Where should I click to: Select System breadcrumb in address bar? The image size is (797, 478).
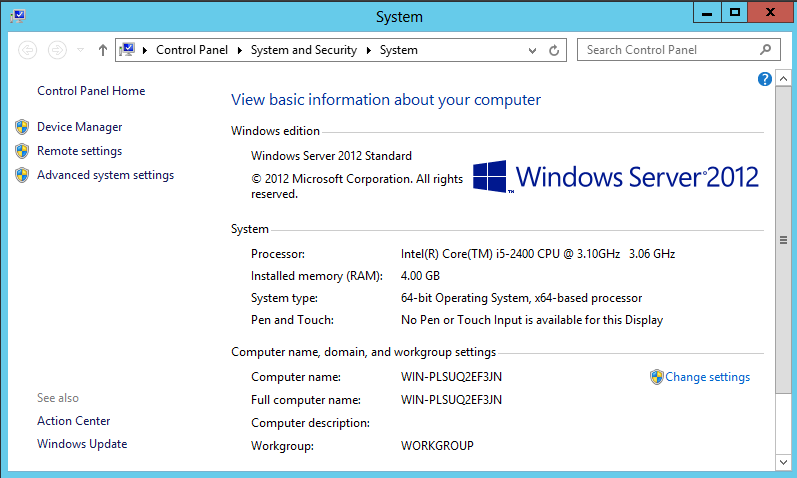[x=398, y=50]
